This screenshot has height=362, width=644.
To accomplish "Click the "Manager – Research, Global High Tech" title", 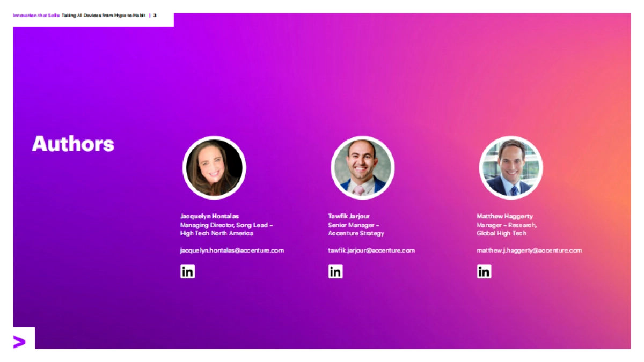I will (506, 229).
